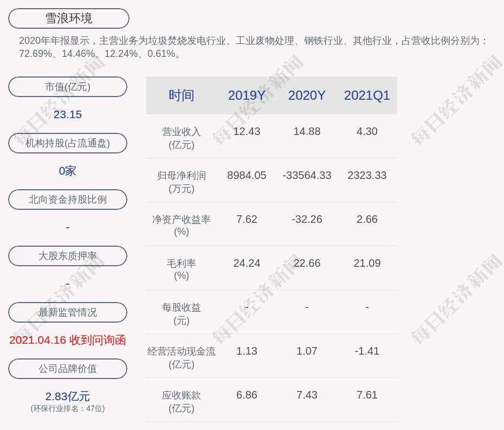This screenshot has height=430, width=504.
Task: Click the receivables value 7.61
Action: (x=367, y=395)
